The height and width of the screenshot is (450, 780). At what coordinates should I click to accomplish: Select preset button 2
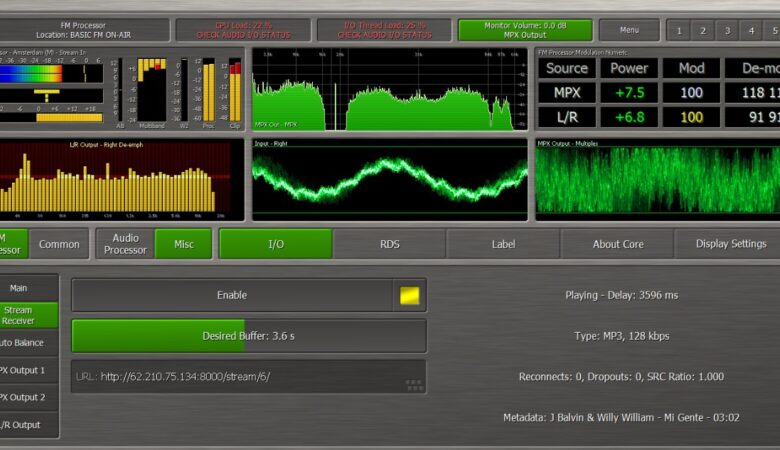[x=704, y=31]
